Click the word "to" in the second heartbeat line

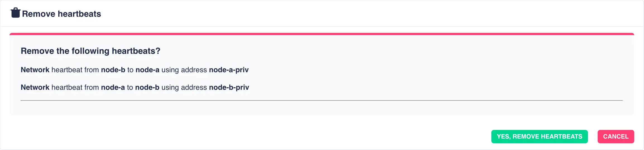[130, 87]
